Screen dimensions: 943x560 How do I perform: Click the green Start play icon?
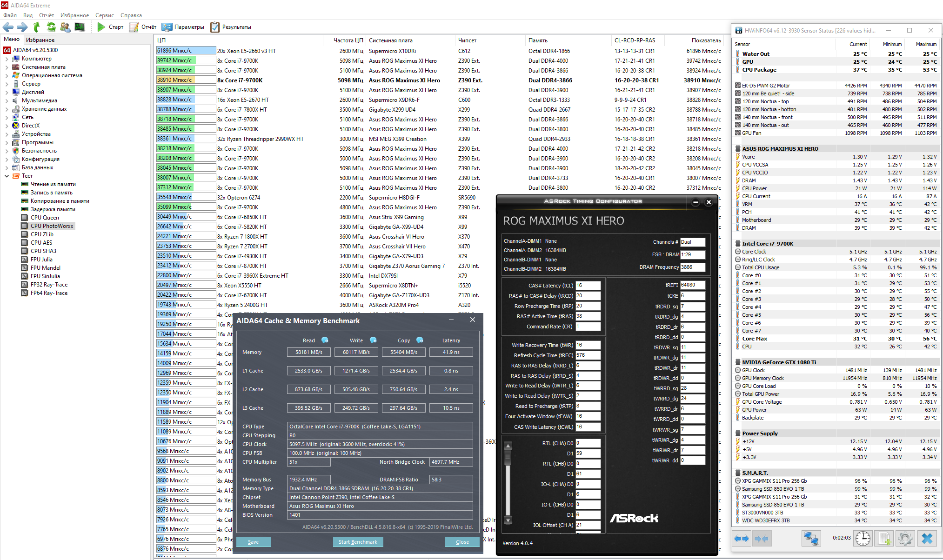click(x=101, y=27)
